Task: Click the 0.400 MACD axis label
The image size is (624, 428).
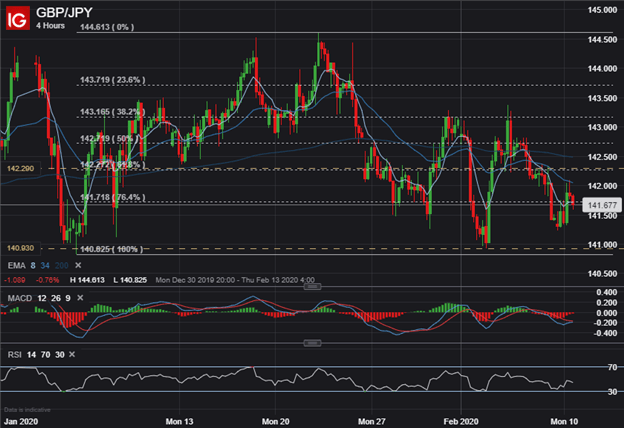Action: [x=607, y=292]
